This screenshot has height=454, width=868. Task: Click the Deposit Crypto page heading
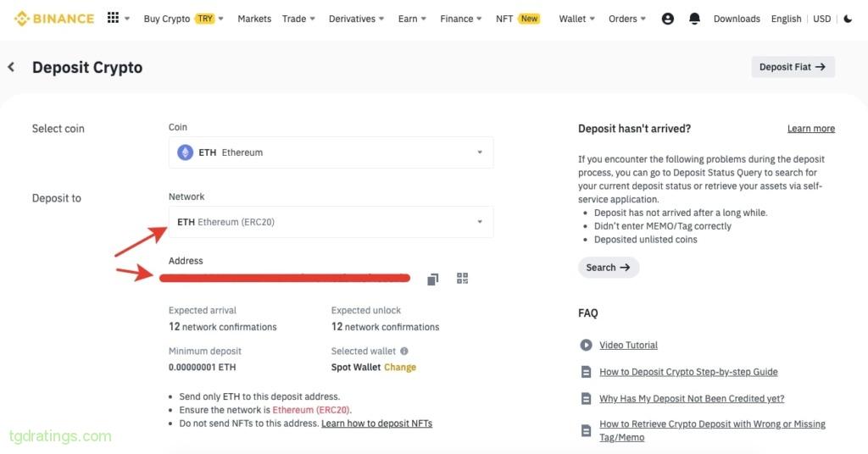click(87, 67)
